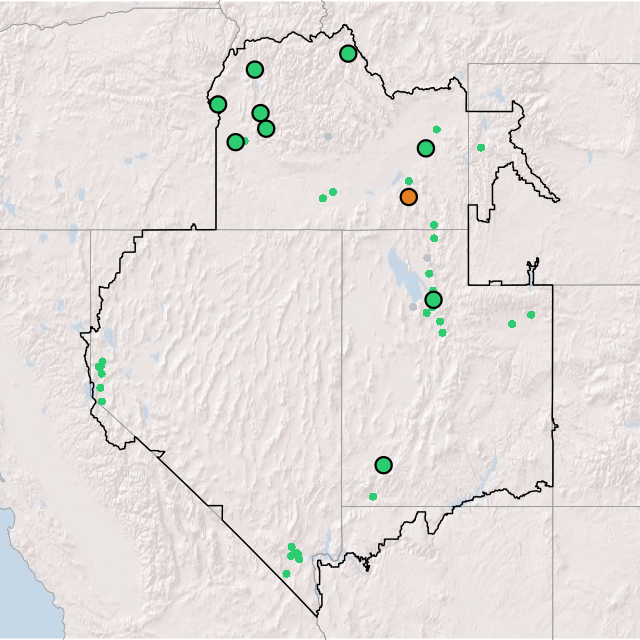The height and width of the screenshot is (640, 640).
Task: Select the large green marker beside the lake
Action: pos(433,300)
